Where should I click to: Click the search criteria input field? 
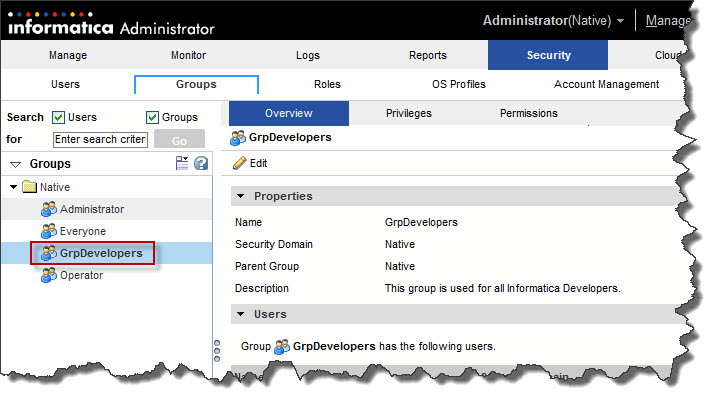[101, 139]
